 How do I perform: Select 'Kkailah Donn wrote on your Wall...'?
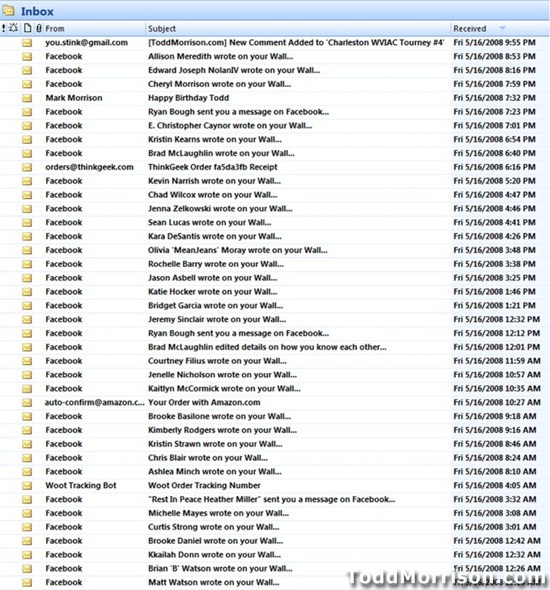(214, 555)
